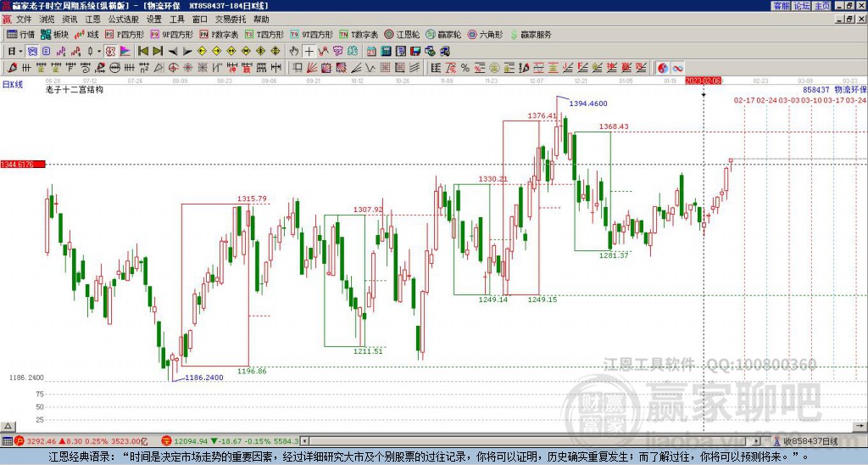Click the up triangle button at bottom left

[8, 426]
